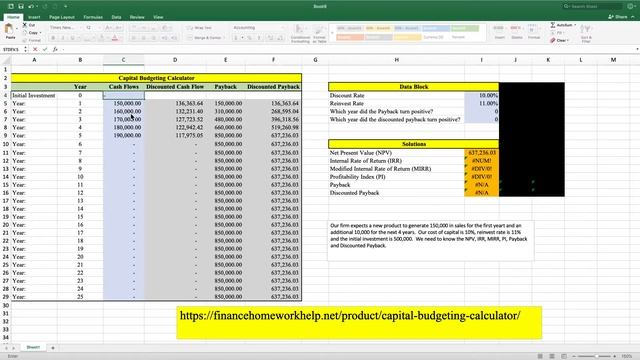Viewport: 640px width, 360px height.
Task: Click Reinvest Rate value 11.00%
Action: (x=482, y=103)
